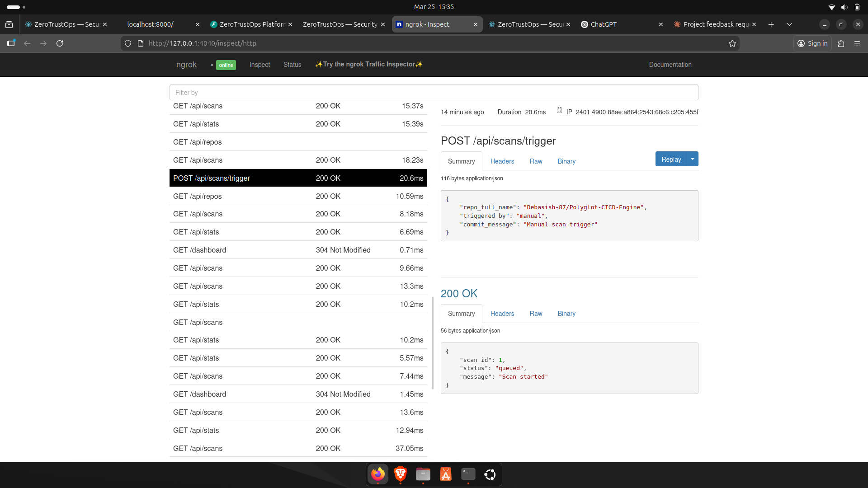This screenshot has height=488, width=868.
Task: Launch Terminal from the dock
Action: 468,474
